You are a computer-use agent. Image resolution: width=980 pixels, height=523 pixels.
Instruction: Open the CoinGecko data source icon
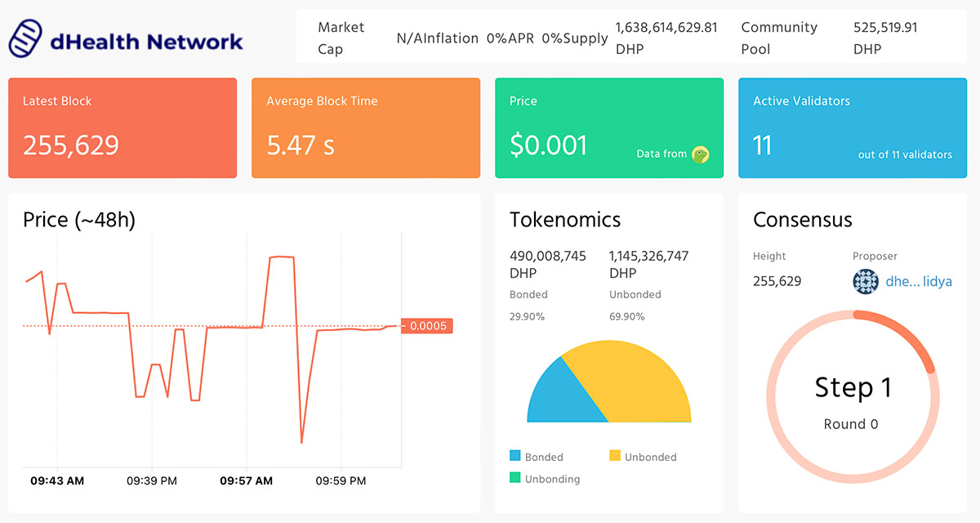(700, 154)
